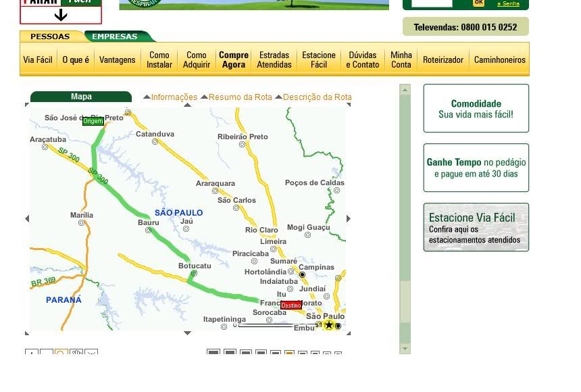Pan the map east with the right arrow
The height and width of the screenshot is (392, 581).
tap(349, 219)
